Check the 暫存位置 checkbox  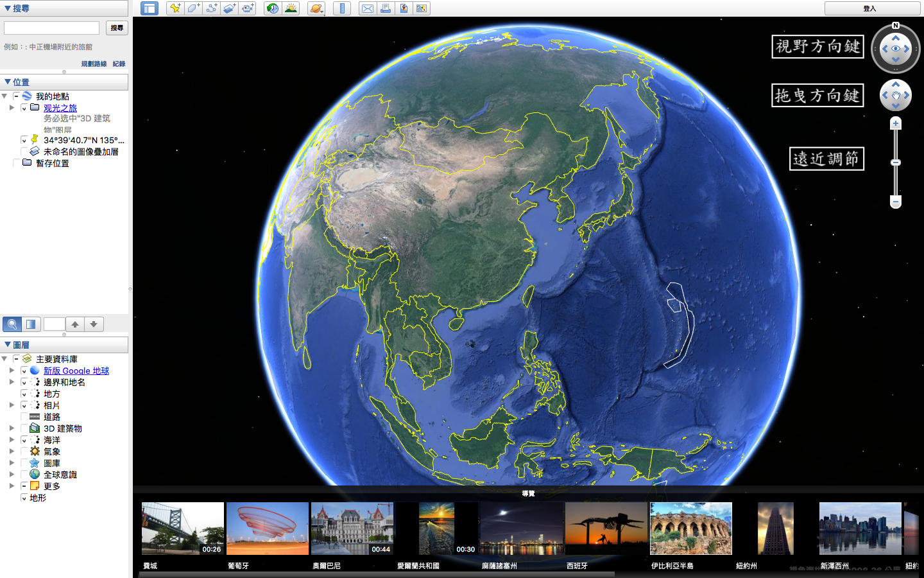click(x=16, y=163)
